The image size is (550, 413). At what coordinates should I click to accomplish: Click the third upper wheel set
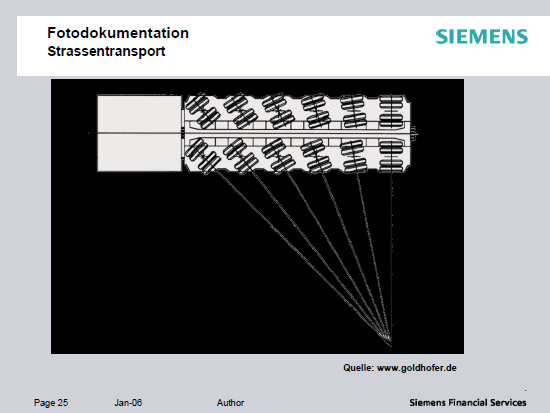279,110
